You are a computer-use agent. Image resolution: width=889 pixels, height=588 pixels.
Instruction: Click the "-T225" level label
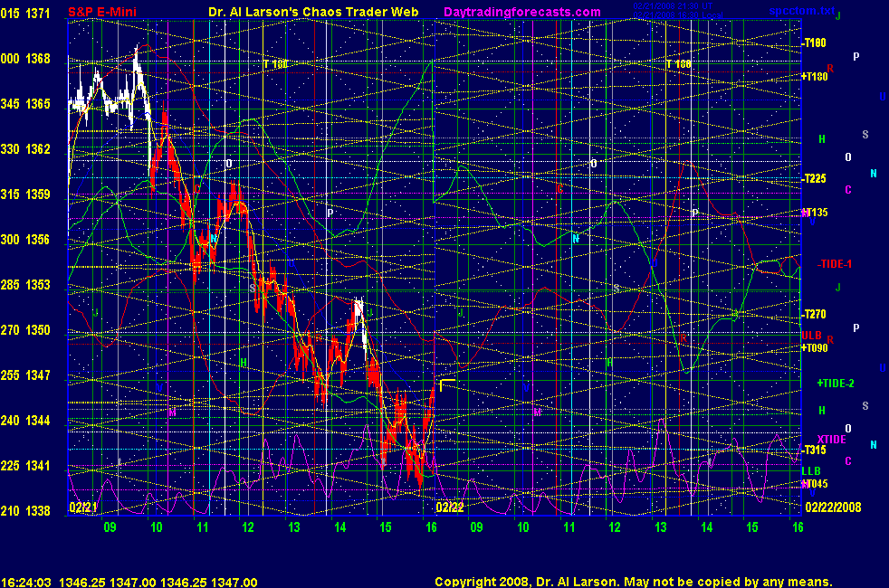tap(814, 179)
